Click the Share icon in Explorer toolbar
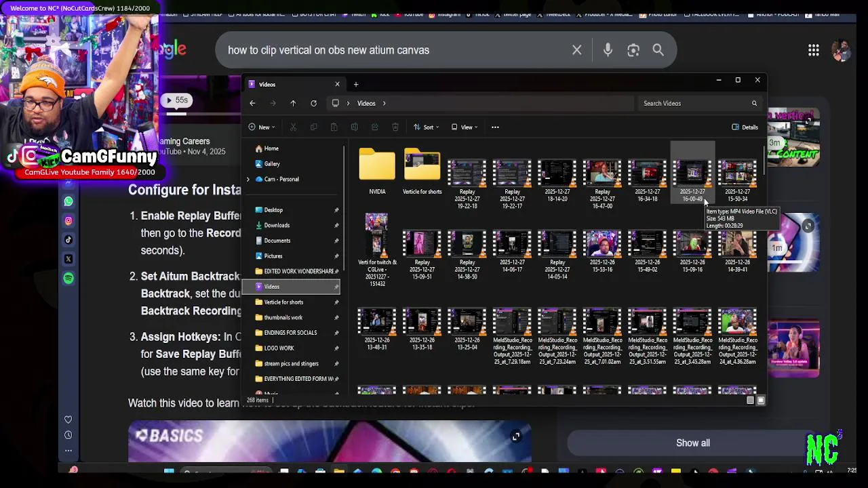The height and width of the screenshot is (488, 868). pyautogui.click(x=374, y=127)
